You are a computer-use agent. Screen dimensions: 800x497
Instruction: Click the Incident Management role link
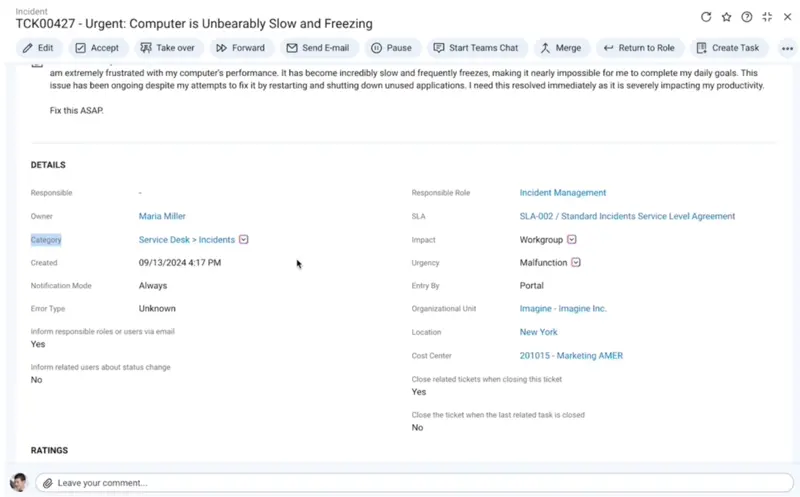click(563, 193)
